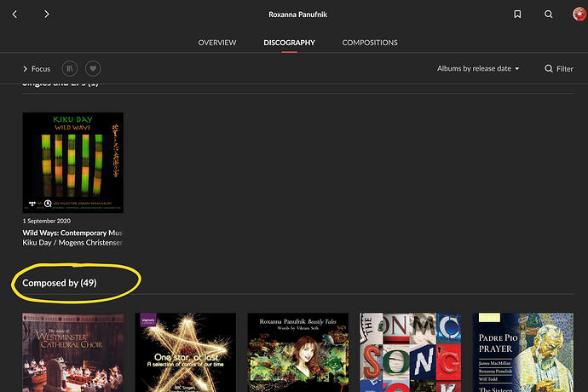
Task: Expand the Focus options
Action: point(37,69)
